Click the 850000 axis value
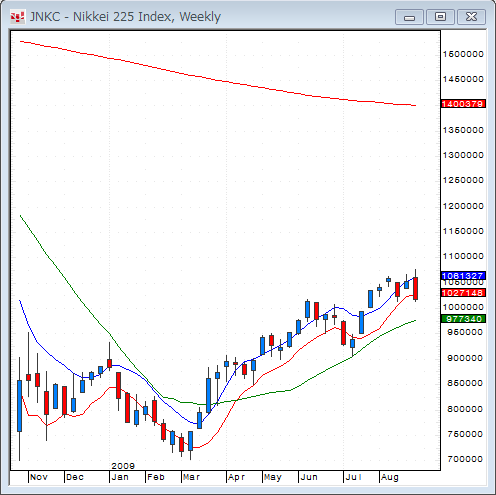Screen dimensions: 496x495 (465, 383)
